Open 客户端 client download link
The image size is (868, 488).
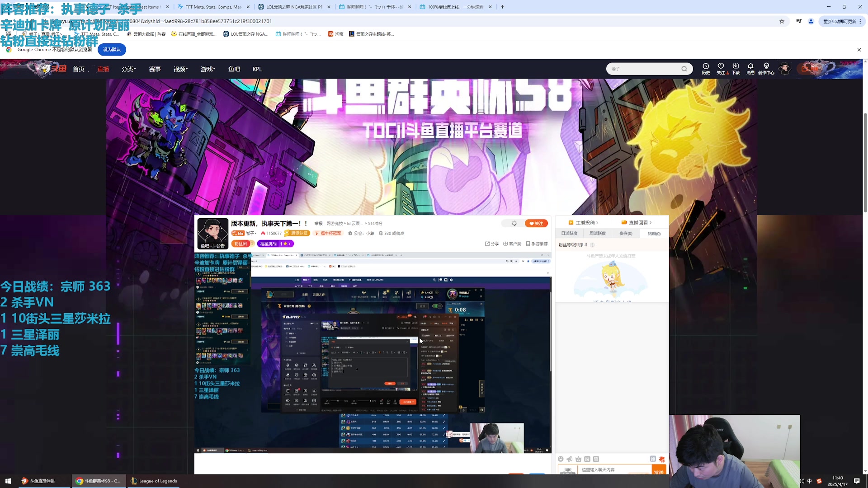point(512,244)
